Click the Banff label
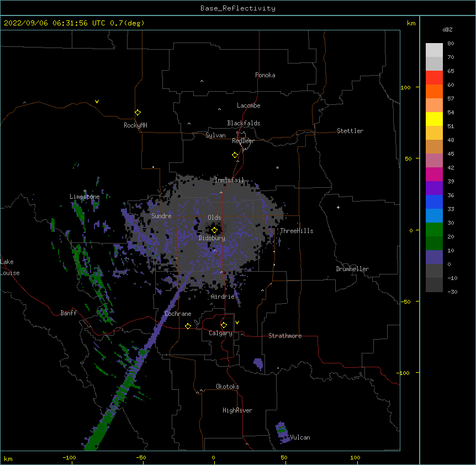The height and width of the screenshot is (465, 476). [68, 313]
